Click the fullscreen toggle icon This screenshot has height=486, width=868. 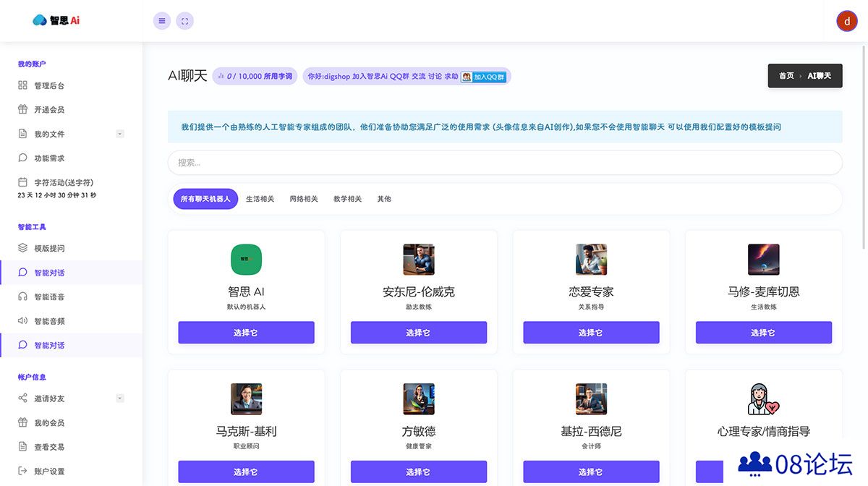pyautogui.click(x=184, y=21)
